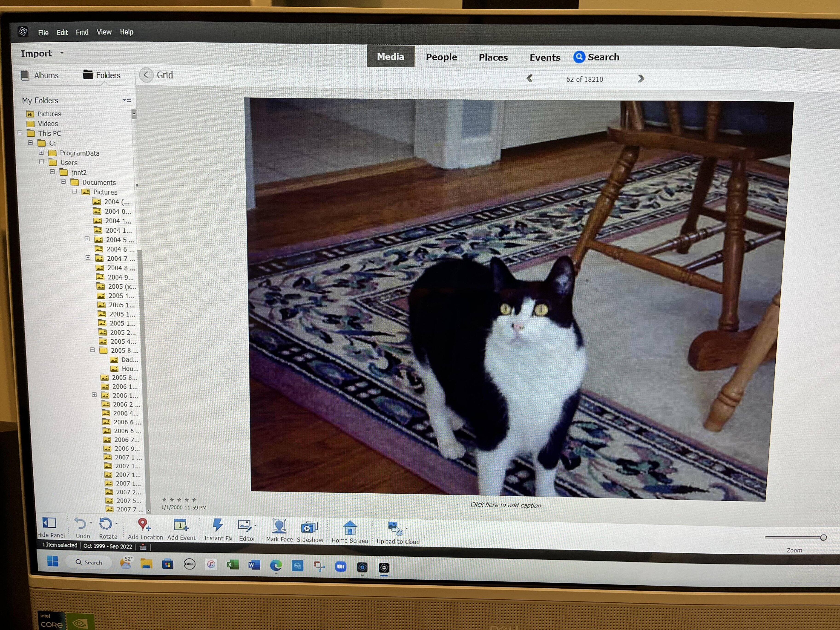Go to next photo arrow
The height and width of the screenshot is (630, 840).
point(641,79)
